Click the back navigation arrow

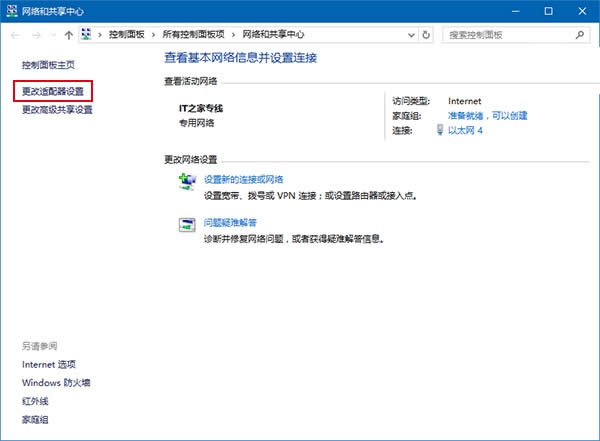(16, 35)
